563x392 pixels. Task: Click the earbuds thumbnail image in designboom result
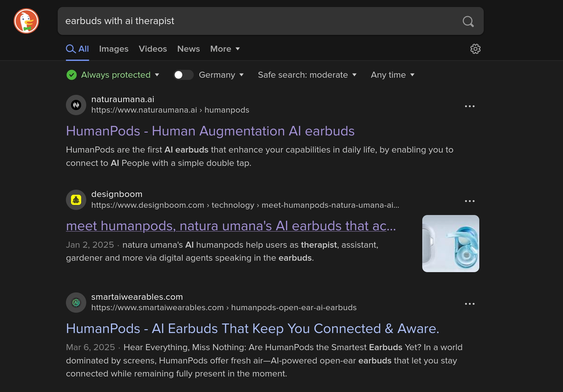pyautogui.click(x=450, y=244)
